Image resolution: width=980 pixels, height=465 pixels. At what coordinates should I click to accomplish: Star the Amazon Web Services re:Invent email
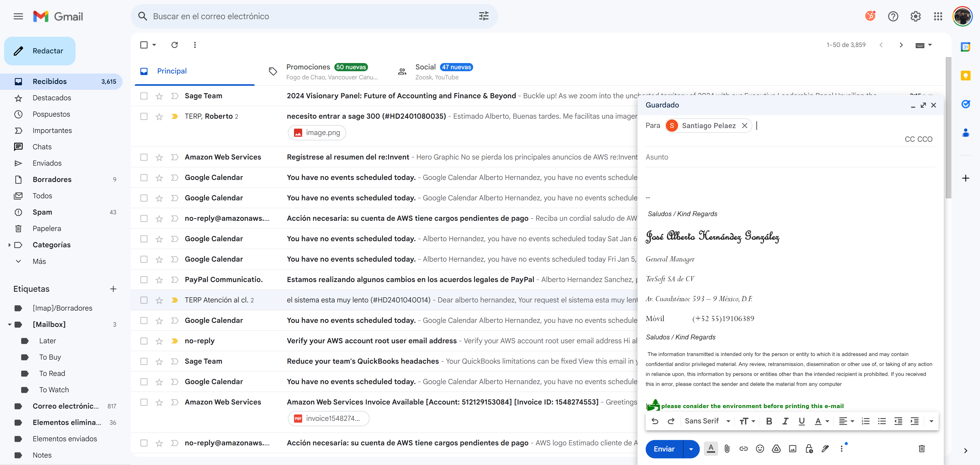point(159,157)
